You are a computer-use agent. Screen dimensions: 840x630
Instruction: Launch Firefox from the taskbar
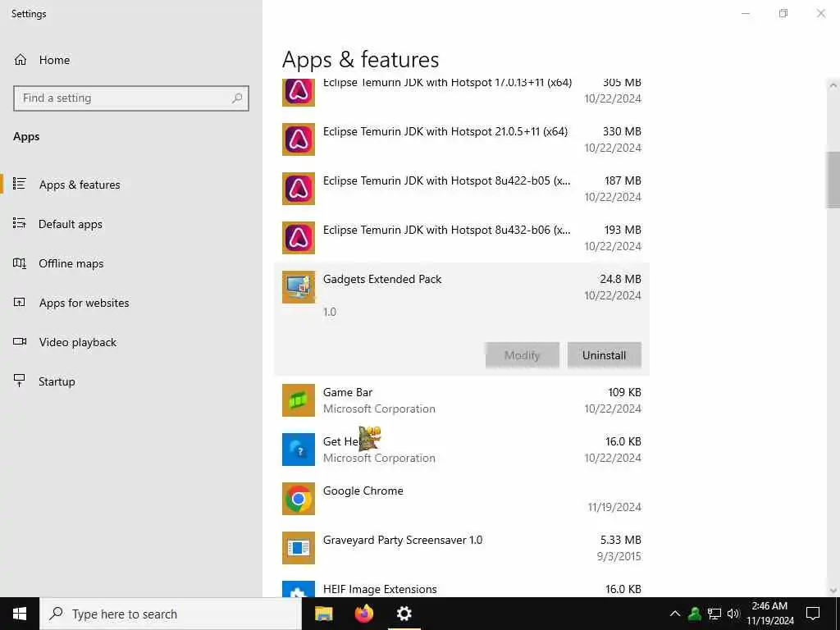[x=364, y=614]
